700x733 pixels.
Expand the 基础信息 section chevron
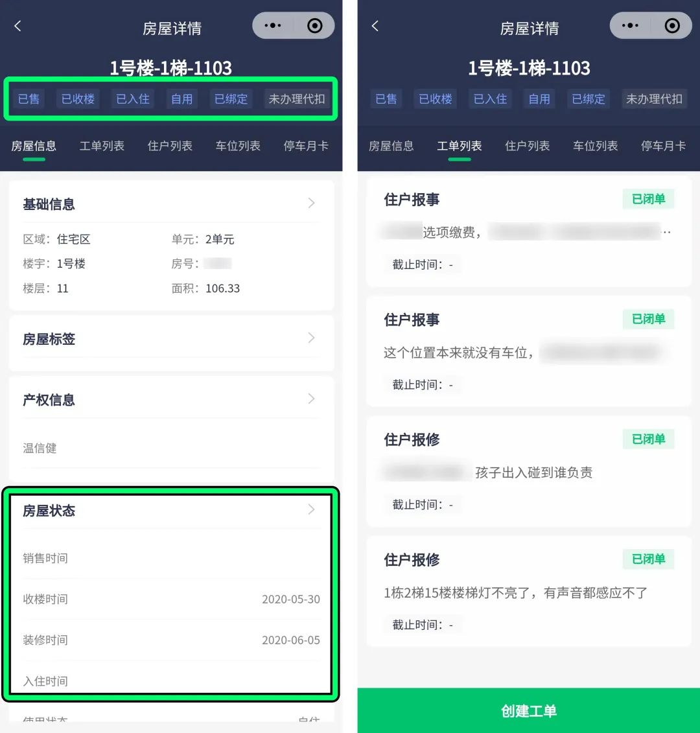pyautogui.click(x=312, y=203)
